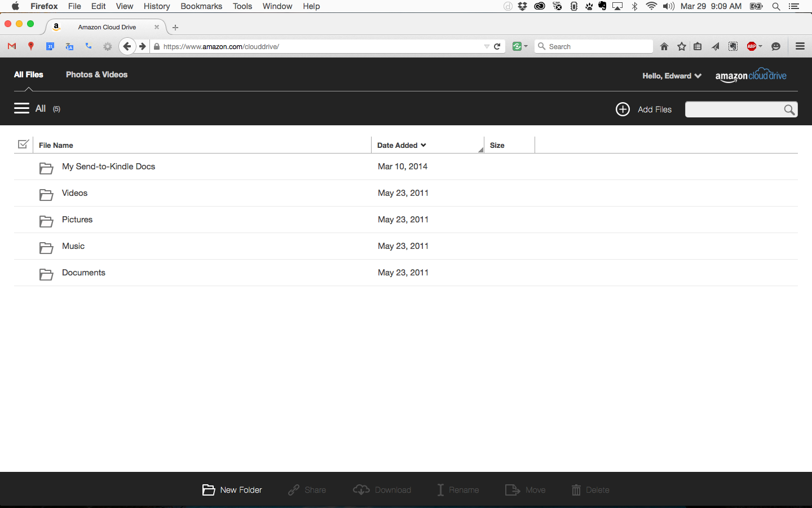This screenshot has width=812, height=508.
Task: Click the Add Files plus icon
Action: pyautogui.click(x=623, y=110)
